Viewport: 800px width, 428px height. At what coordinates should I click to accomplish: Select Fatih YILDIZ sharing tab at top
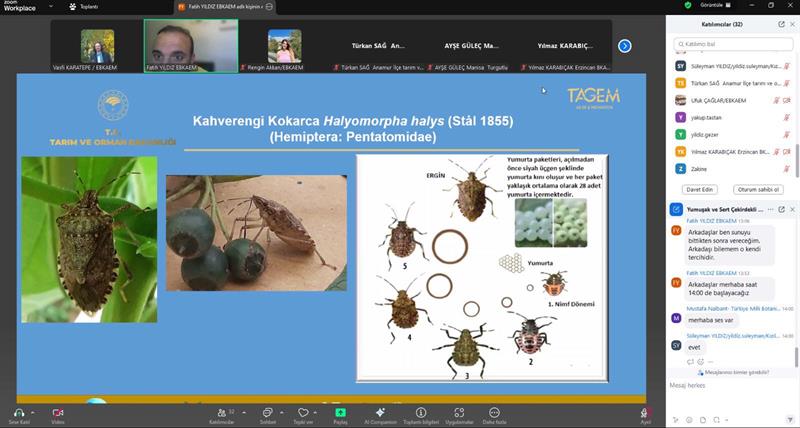tap(226, 6)
